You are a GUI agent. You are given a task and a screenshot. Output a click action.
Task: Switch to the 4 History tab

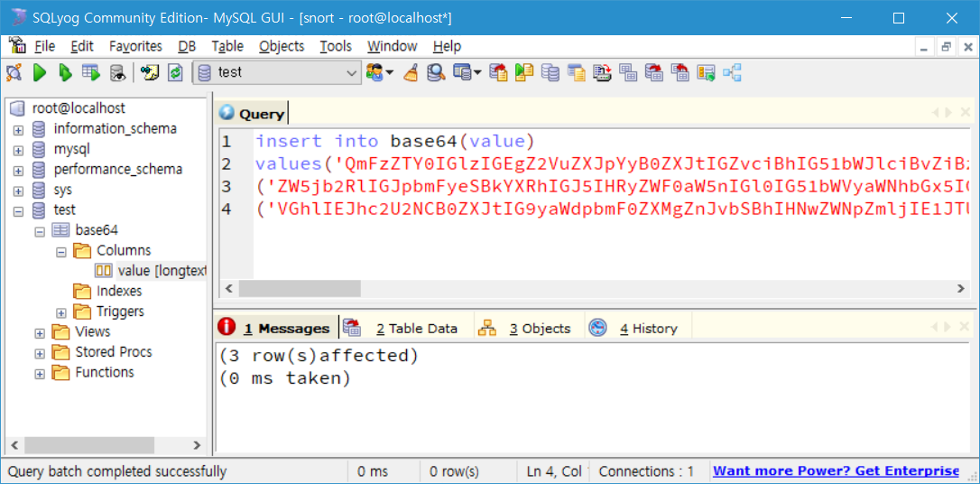[638, 329]
